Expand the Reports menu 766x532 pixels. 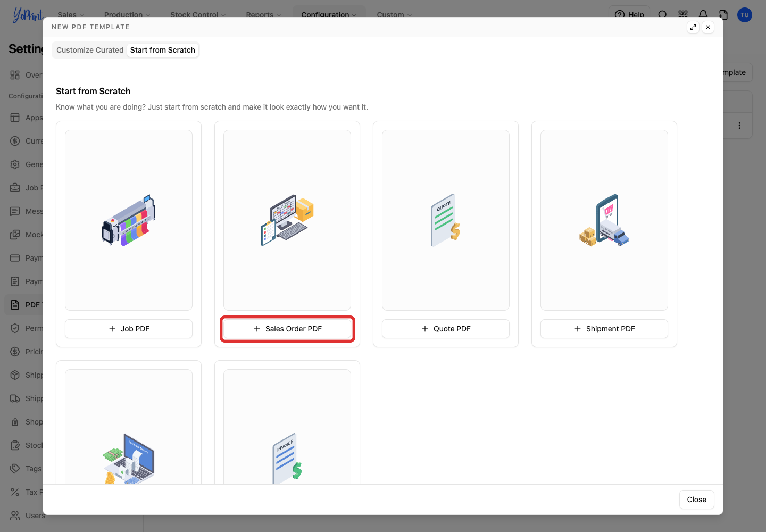[263, 15]
